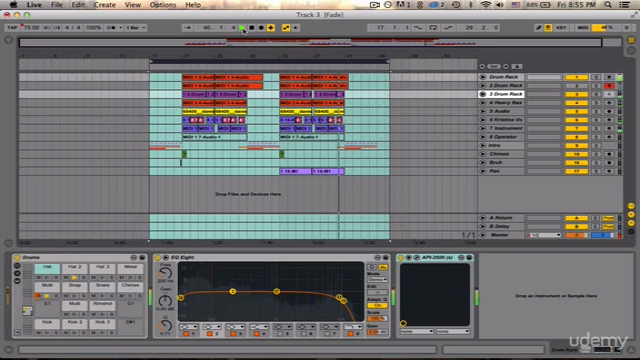This screenshot has height=360, width=640.
Task: Click the Punch-In switch
Action: tap(418, 28)
